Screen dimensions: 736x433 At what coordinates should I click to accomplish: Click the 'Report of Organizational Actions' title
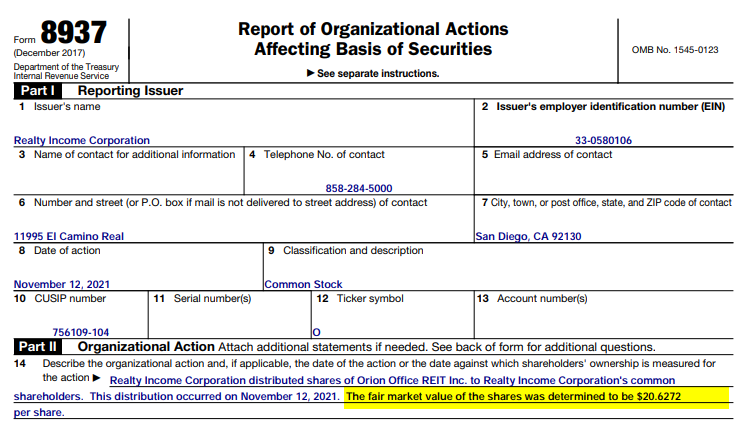(373, 29)
